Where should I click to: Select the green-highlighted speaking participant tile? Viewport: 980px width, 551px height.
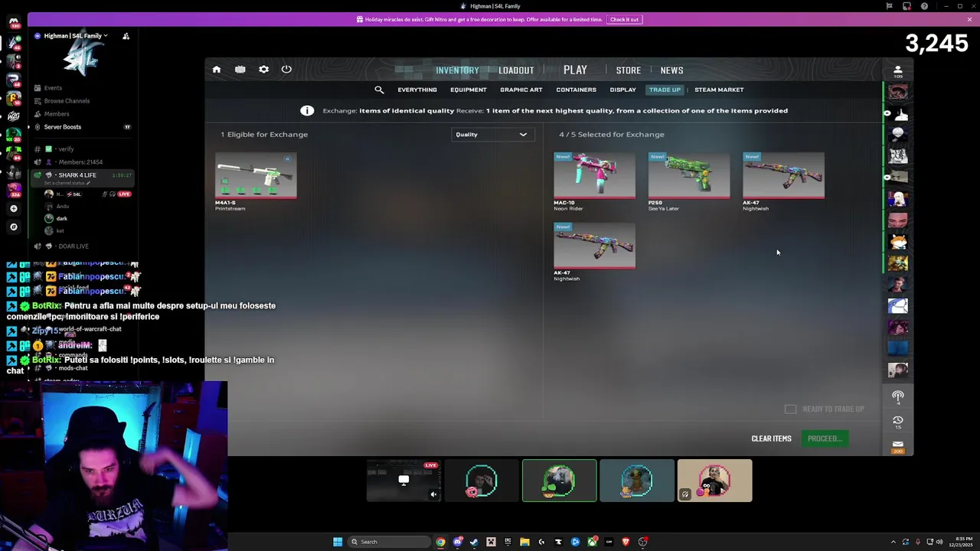[559, 481]
